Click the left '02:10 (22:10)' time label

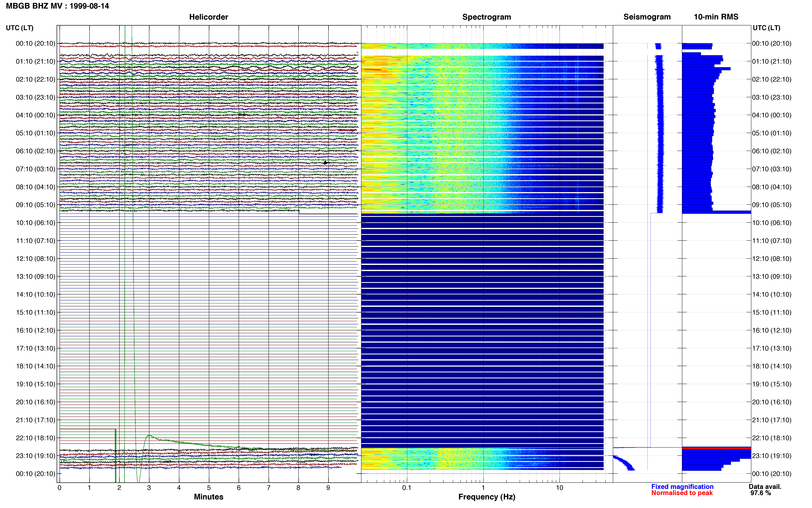(36, 79)
